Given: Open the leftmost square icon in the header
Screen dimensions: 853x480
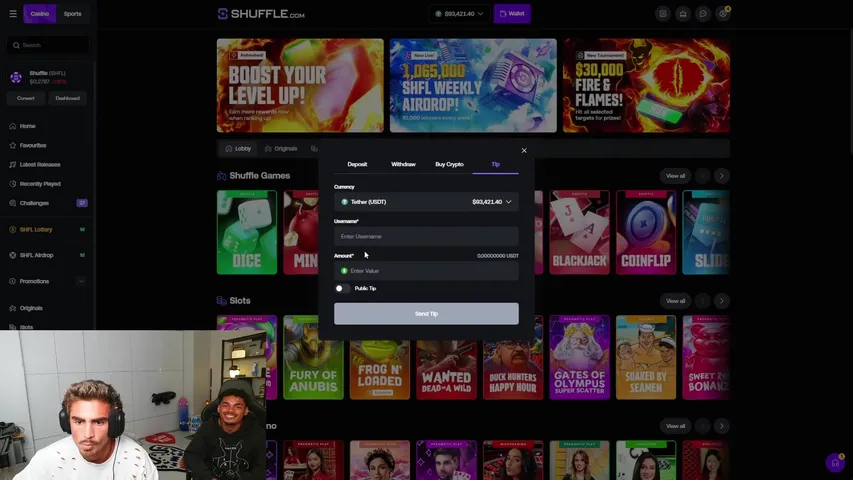Looking at the screenshot, I should [x=663, y=14].
